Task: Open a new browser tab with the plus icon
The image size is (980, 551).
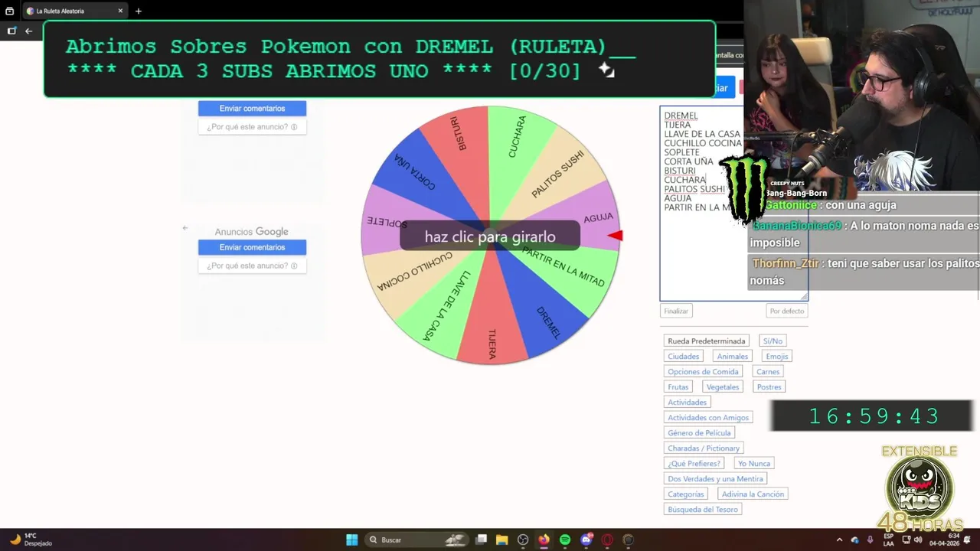Action: click(x=138, y=11)
